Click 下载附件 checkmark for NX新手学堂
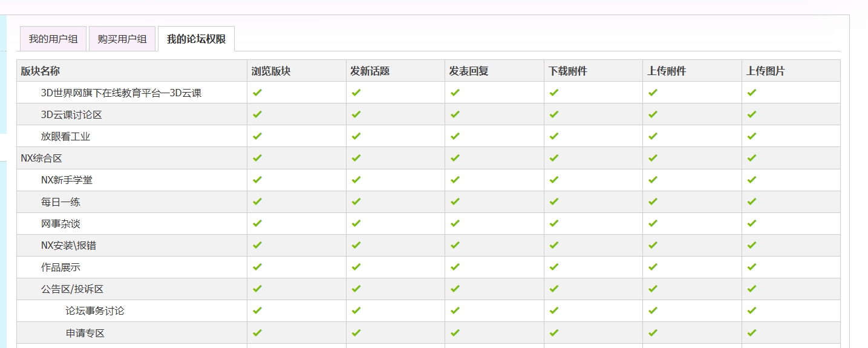The image size is (868, 348). point(554,180)
